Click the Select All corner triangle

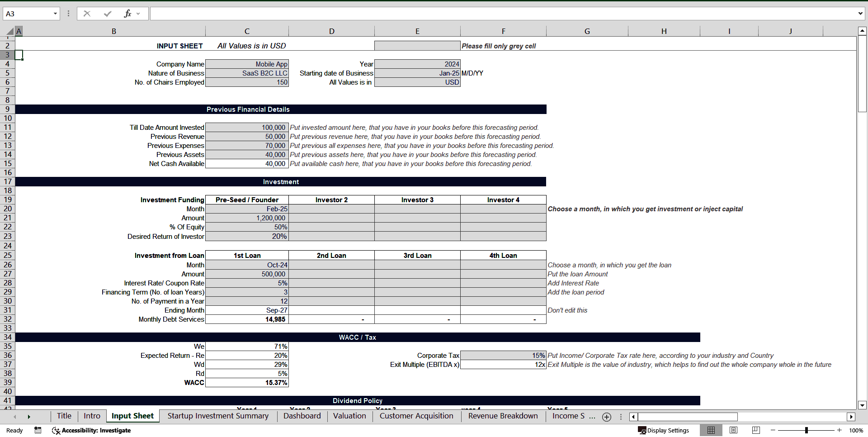pos(10,31)
